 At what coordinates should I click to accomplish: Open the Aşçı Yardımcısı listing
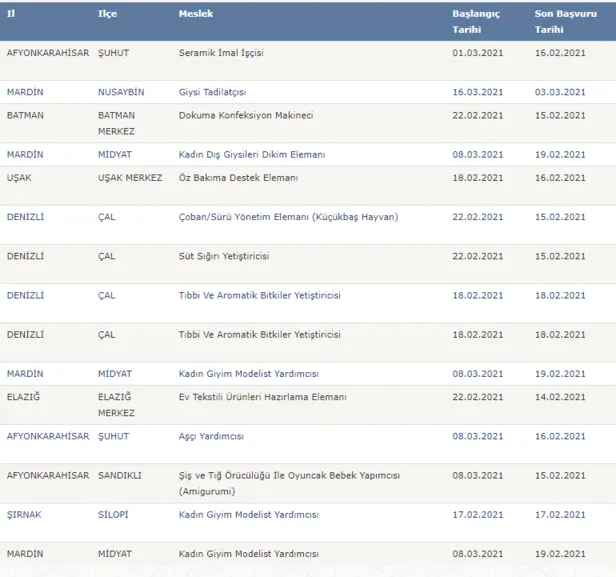[x=211, y=436]
